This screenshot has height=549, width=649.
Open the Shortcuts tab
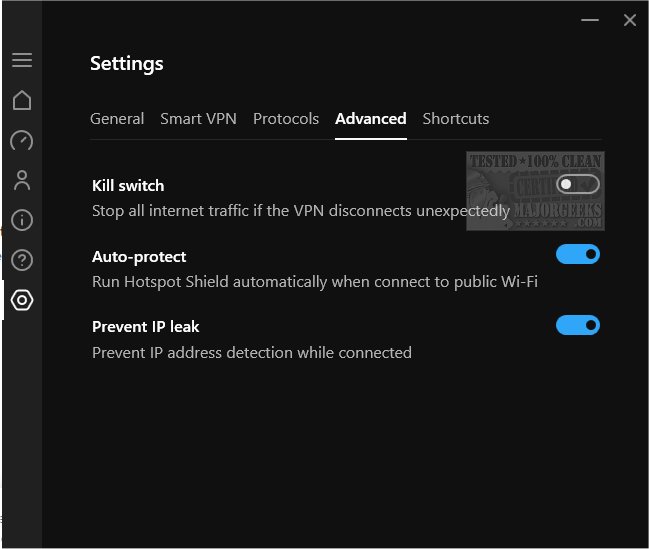pyautogui.click(x=456, y=119)
